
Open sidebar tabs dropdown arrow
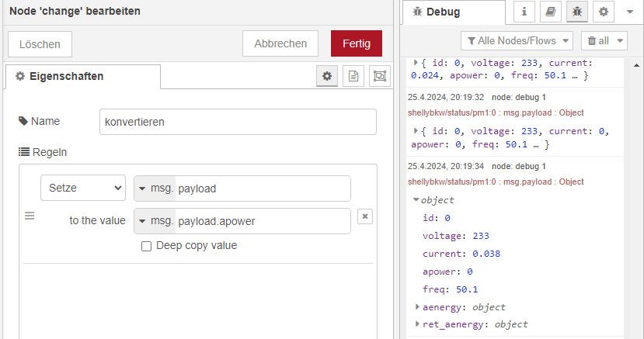tap(629, 12)
